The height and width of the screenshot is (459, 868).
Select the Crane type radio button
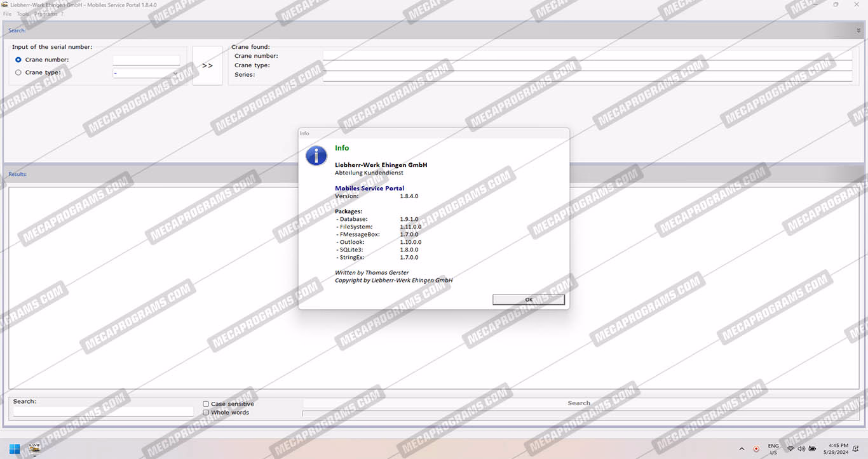[x=18, y=72]
